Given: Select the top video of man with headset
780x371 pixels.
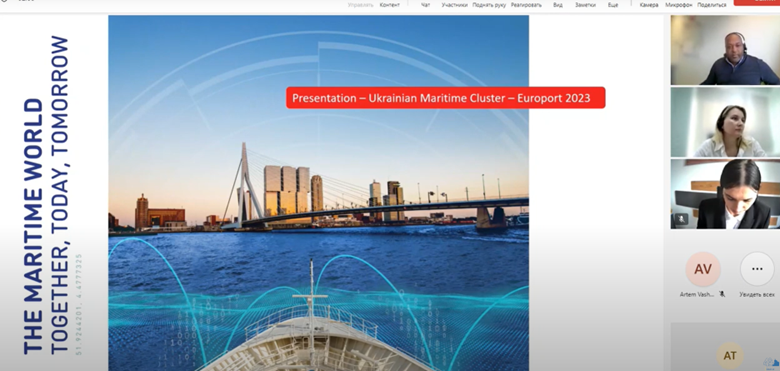Looking at the screenshot, I should (725, 50).
